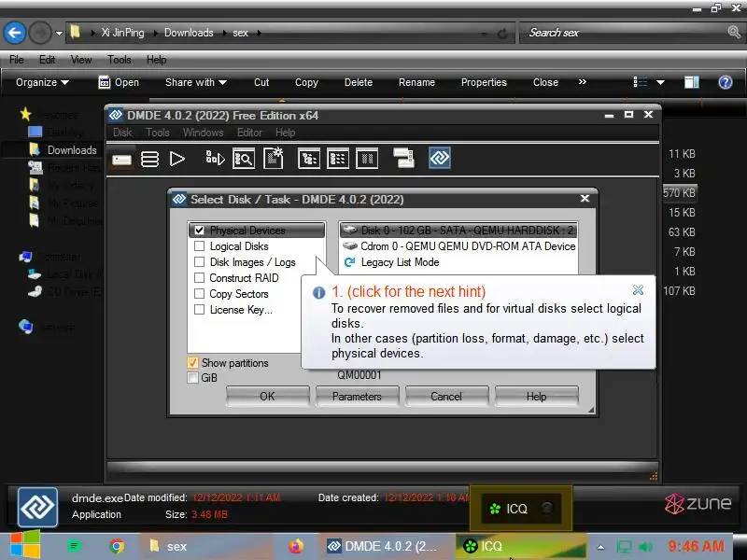Image resolution: width=747 pixels, height=560 pixels.
Task: Expand the arrow after Downloads breadcrumb
Action: pos(224,33)
